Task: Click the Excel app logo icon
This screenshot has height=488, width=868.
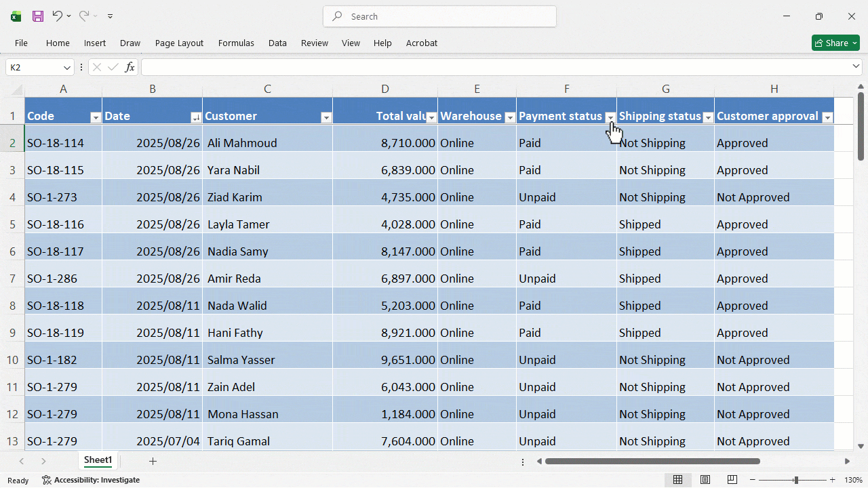Action: (16, 16)
